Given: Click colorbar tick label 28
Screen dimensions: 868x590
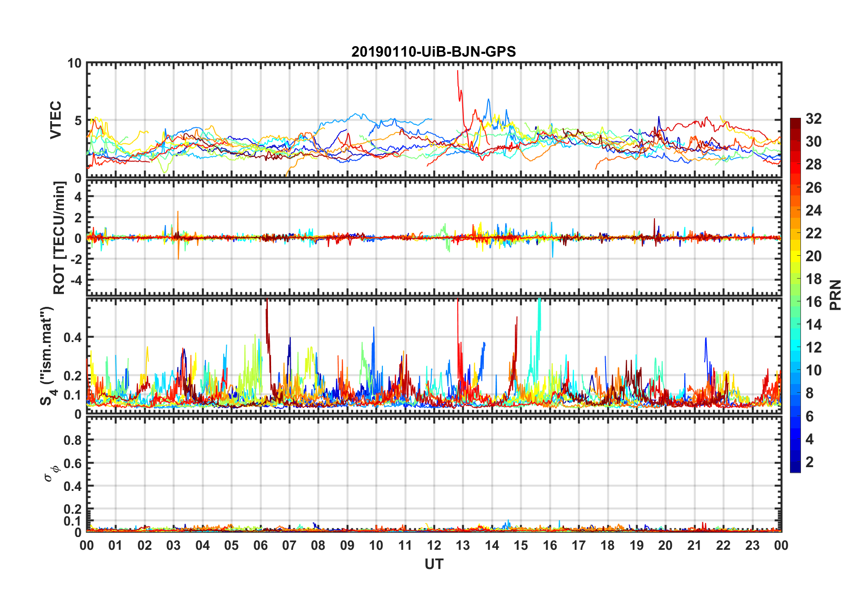Looking at the screenshot, I should tap(813, 165).
